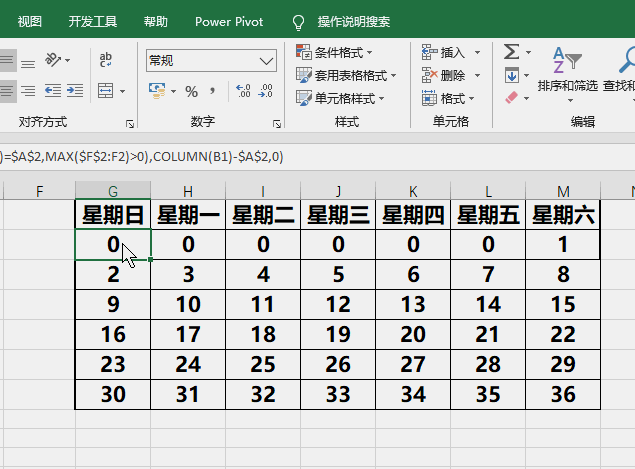Click into the formula bar
635x469 pixels.
pos(318,157)
